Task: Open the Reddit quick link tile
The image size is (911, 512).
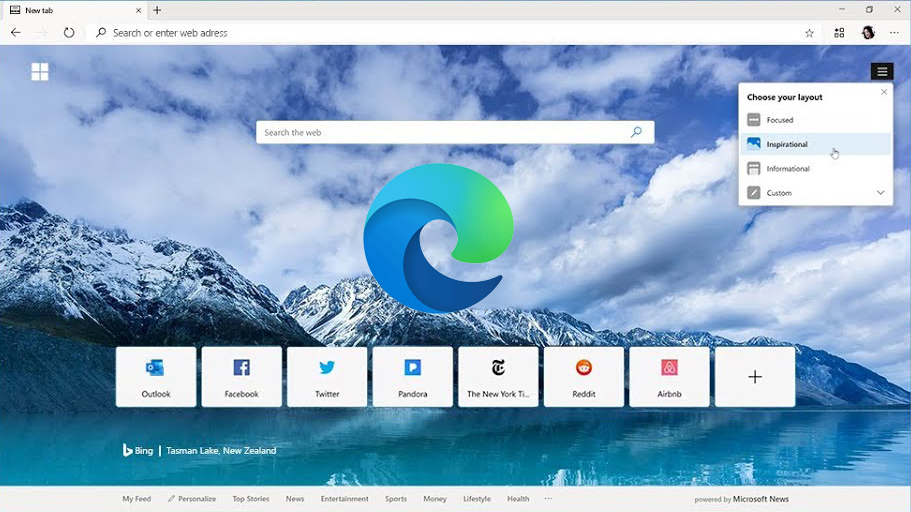Action: point(584,376)
